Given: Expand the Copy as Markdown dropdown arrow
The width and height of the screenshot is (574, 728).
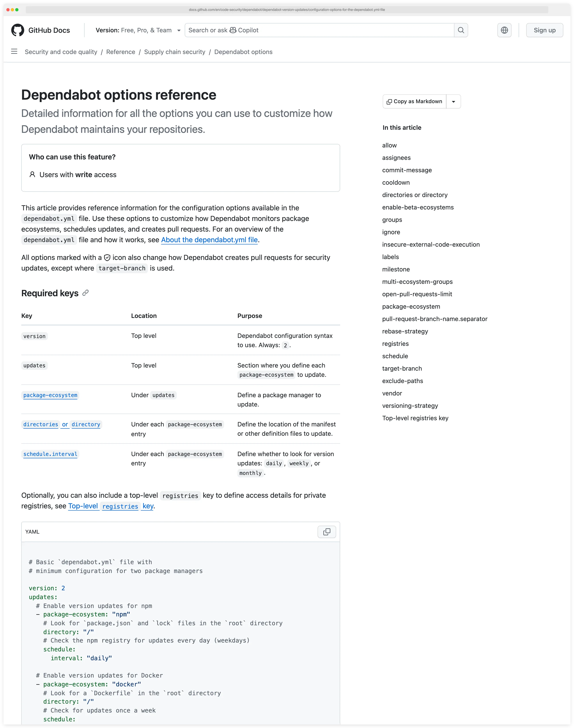Looking at the screenshot, I should [453, 101].
